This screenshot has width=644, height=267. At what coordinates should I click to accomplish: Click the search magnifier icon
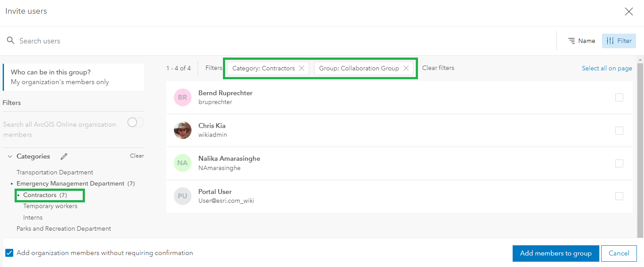10,40
